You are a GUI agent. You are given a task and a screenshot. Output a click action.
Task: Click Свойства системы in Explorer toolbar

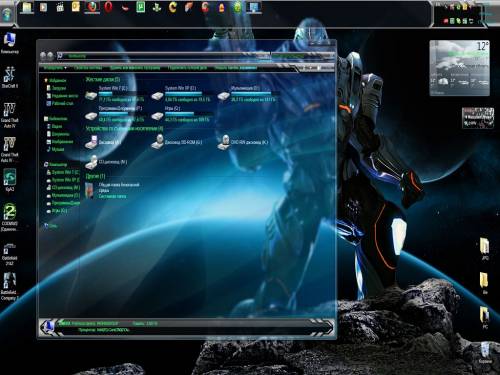point(88,68)
